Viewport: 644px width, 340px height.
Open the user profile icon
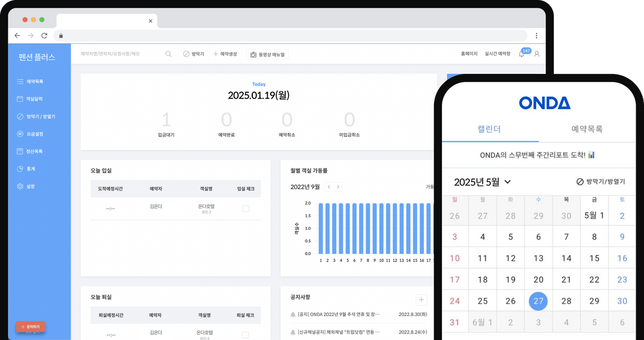537,54
